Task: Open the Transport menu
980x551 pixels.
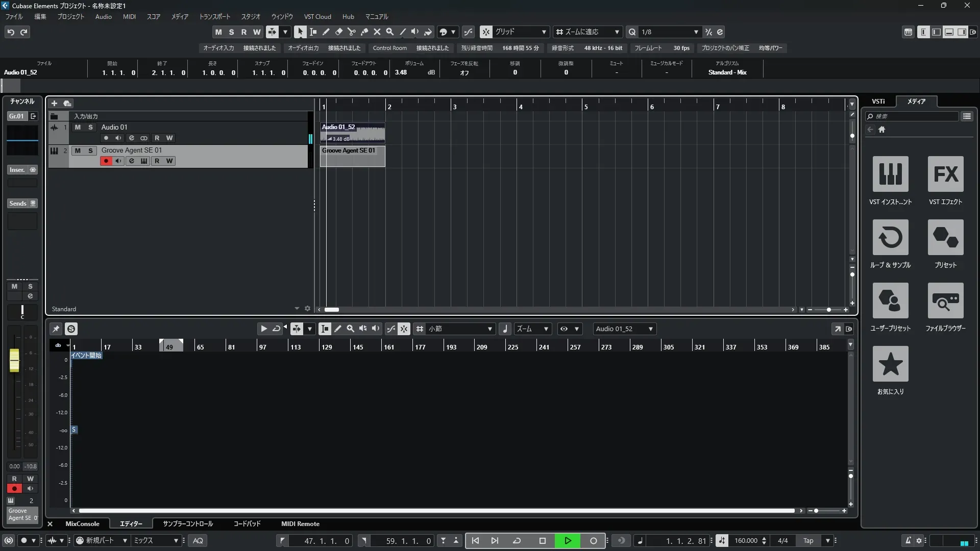Action: tap(214, 16)
